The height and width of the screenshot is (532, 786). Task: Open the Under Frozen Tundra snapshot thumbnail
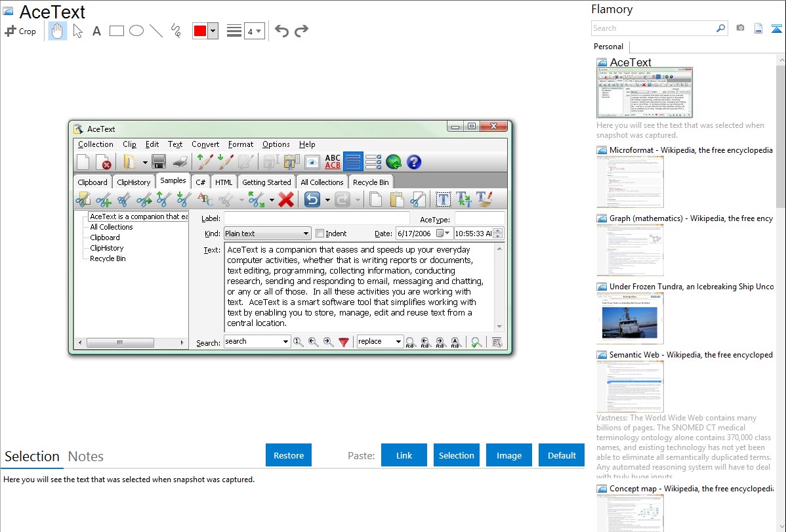click(630, 319)
